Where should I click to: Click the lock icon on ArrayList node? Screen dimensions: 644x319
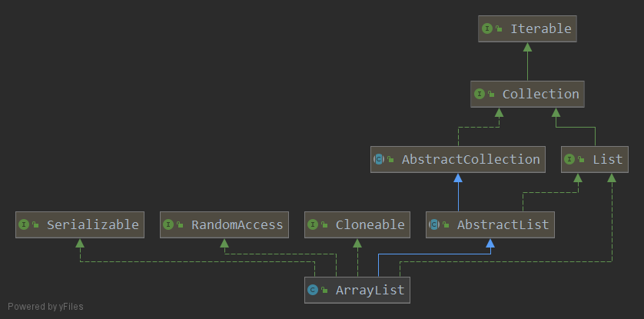[325, 291]
